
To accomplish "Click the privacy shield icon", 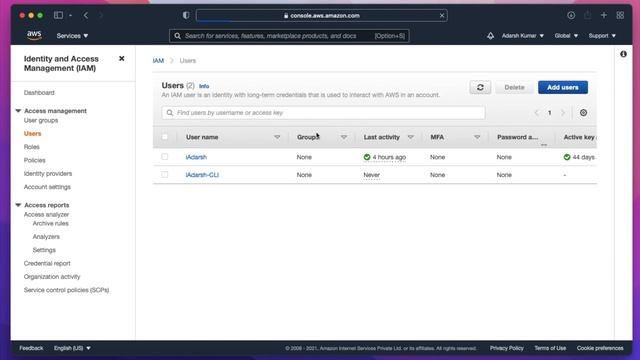I will pyautogui.click(x=186, y=16).
